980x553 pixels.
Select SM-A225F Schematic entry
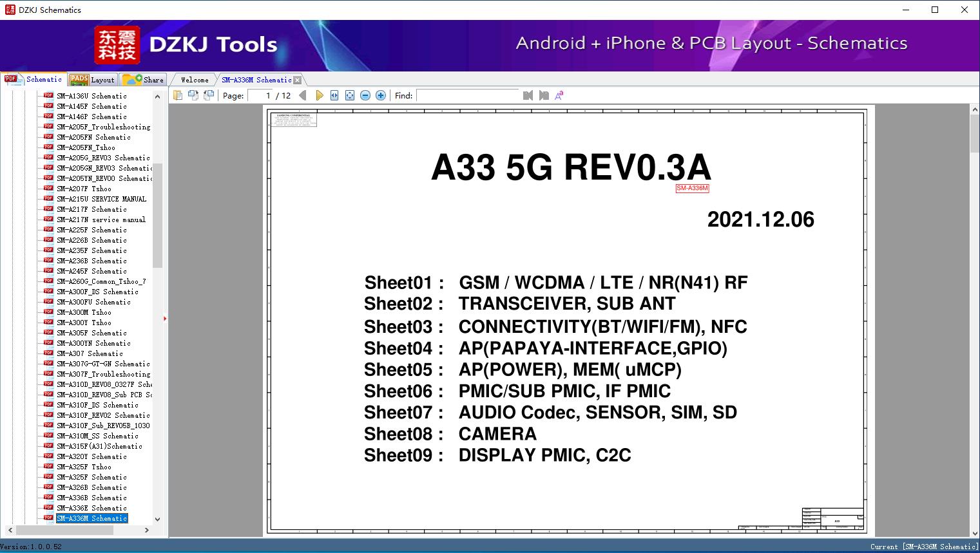(x=91, y=230)
